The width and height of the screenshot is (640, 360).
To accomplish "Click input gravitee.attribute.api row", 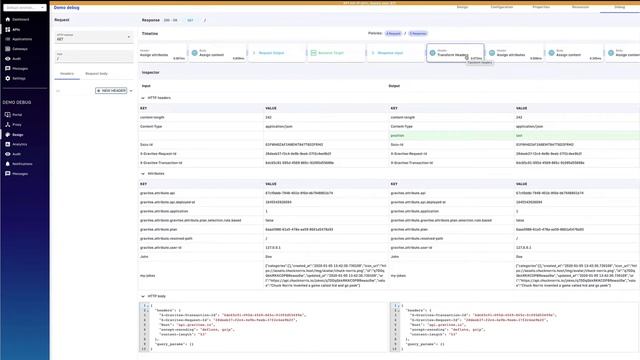I will 263,193.
